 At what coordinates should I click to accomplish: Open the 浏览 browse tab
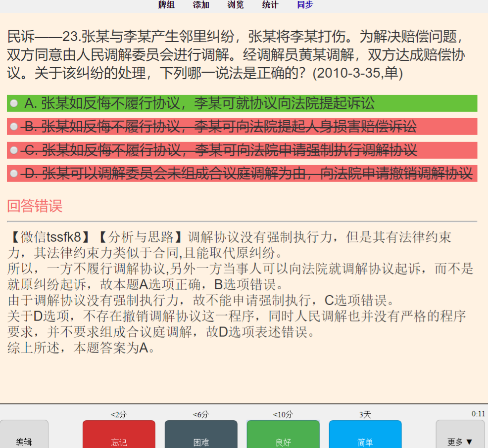click(235, 4)
